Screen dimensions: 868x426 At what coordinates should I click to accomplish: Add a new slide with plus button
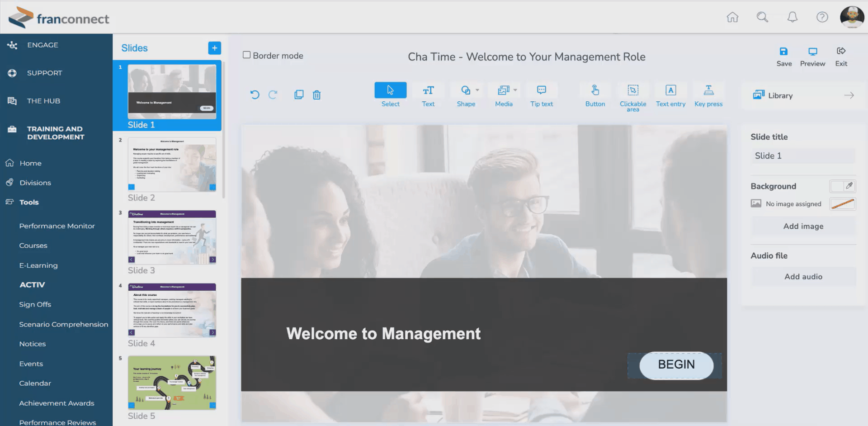point(215,48)
